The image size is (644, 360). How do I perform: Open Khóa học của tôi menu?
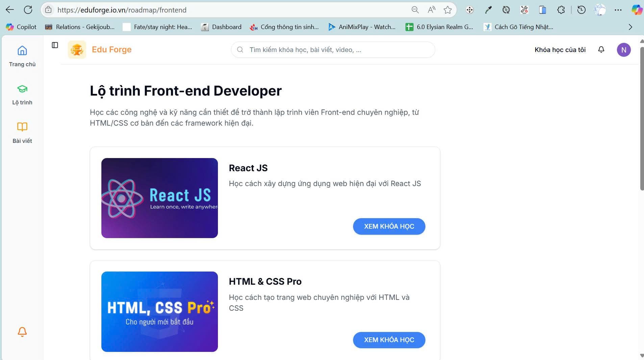tap(560, 50)
